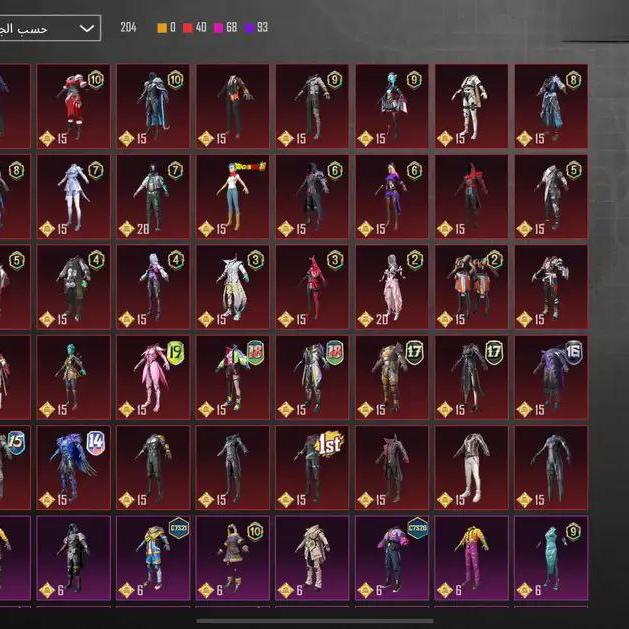
Task: Select the pink fairy outfit with badge 19
Action: pyautogui.click(x=153, y=377)
